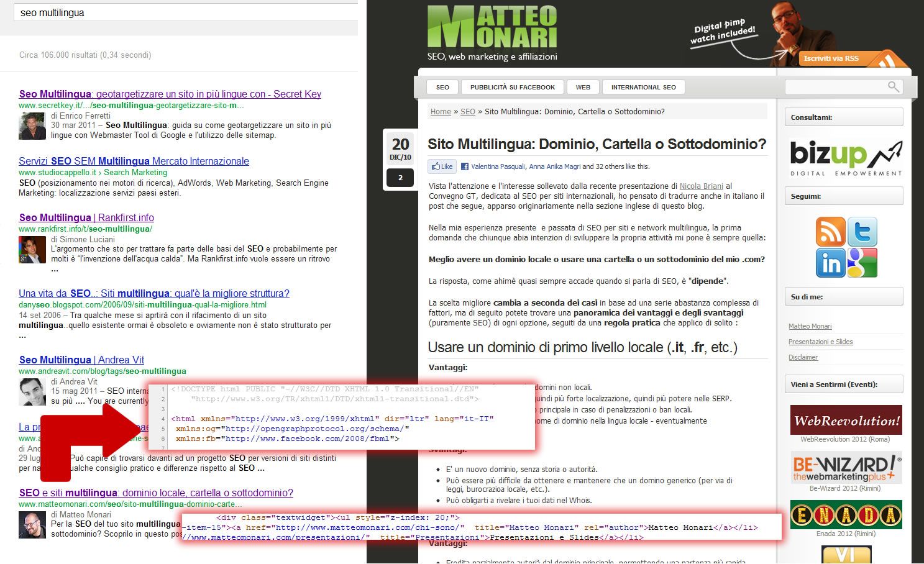Open the Twitter icon in the sidebar
This screenshot has width=924, height=564.
click(862, 232)
